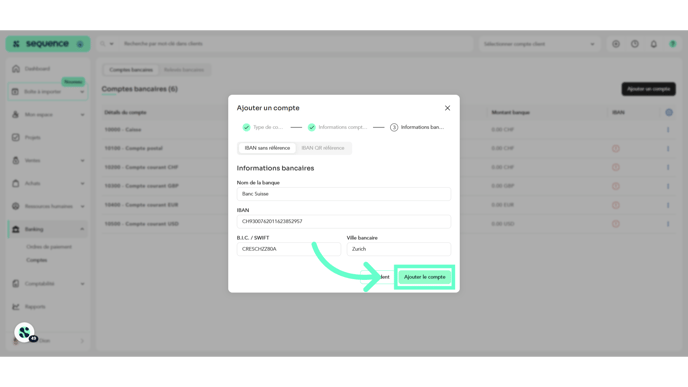Viewport: 688px width, 387px height.
Task: Click the Nom de la banque field
Action: click(x=344, y=194)
